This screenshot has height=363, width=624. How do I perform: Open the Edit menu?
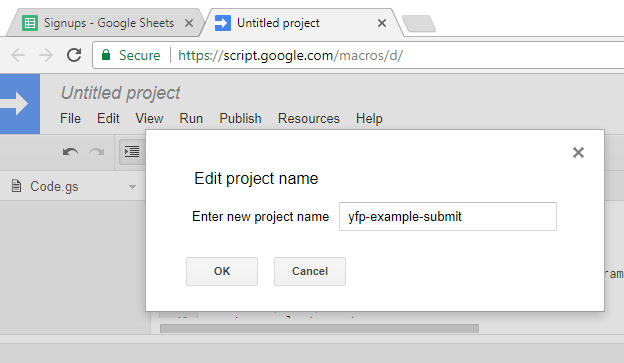[108, 118]
